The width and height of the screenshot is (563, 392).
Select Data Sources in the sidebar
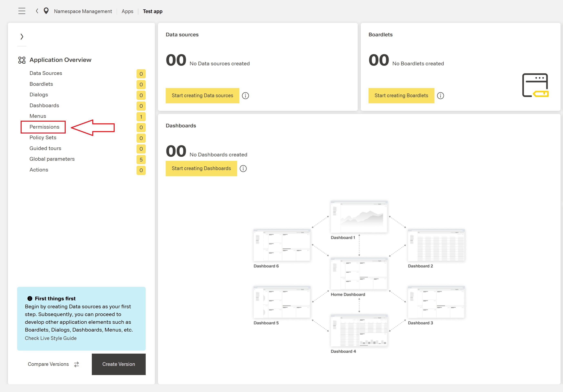pos(46,73)
